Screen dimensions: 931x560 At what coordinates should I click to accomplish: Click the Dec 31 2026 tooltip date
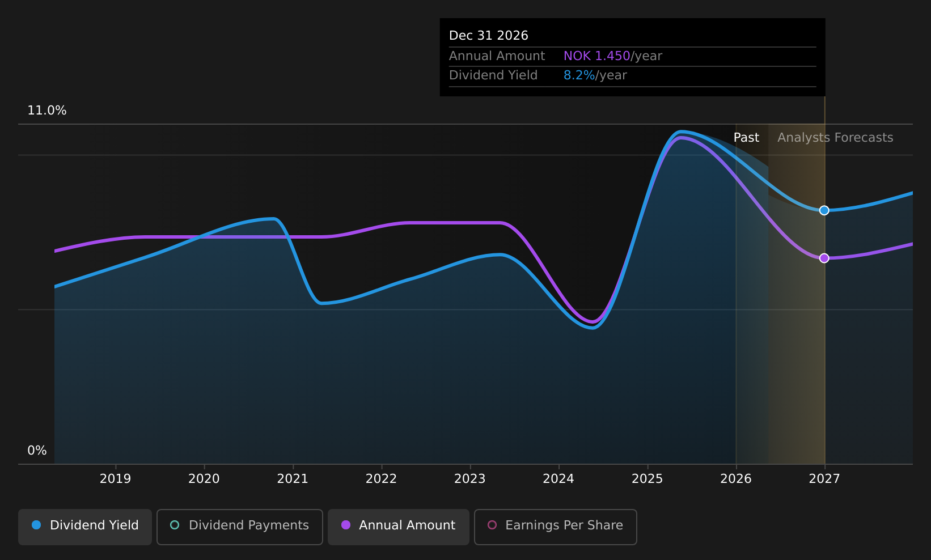tap(489, 36)
